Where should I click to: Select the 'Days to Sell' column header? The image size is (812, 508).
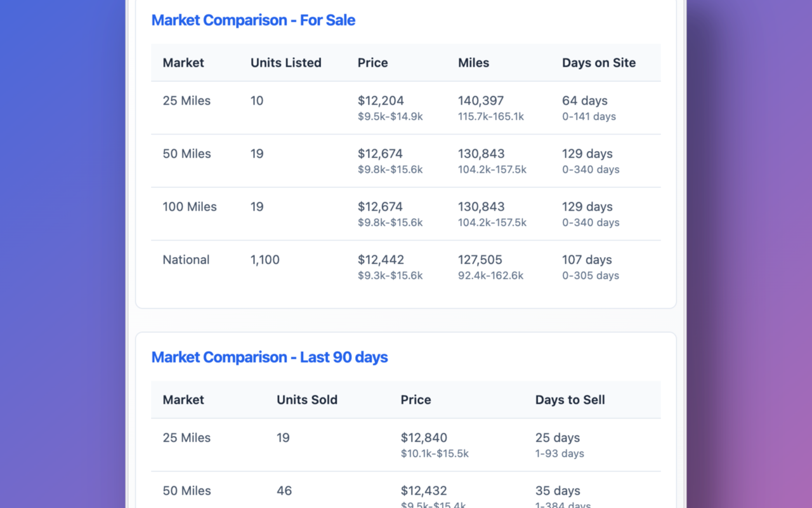[x=570, y=400]
